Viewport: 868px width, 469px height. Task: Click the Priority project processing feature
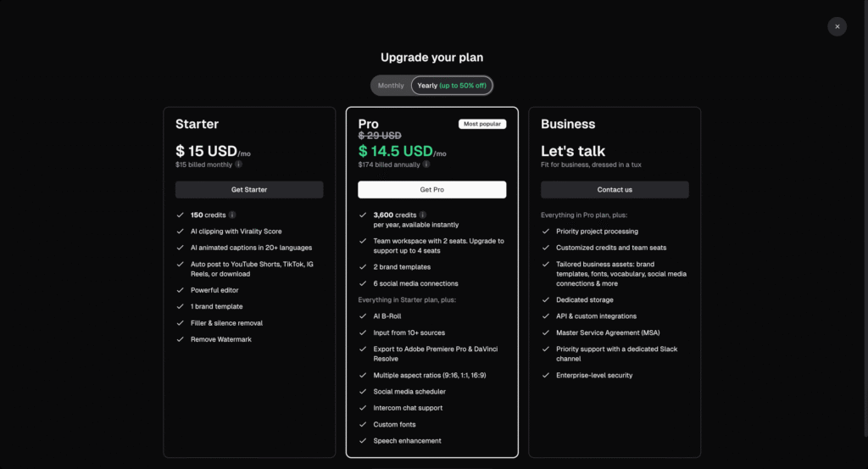click(597, 232)
